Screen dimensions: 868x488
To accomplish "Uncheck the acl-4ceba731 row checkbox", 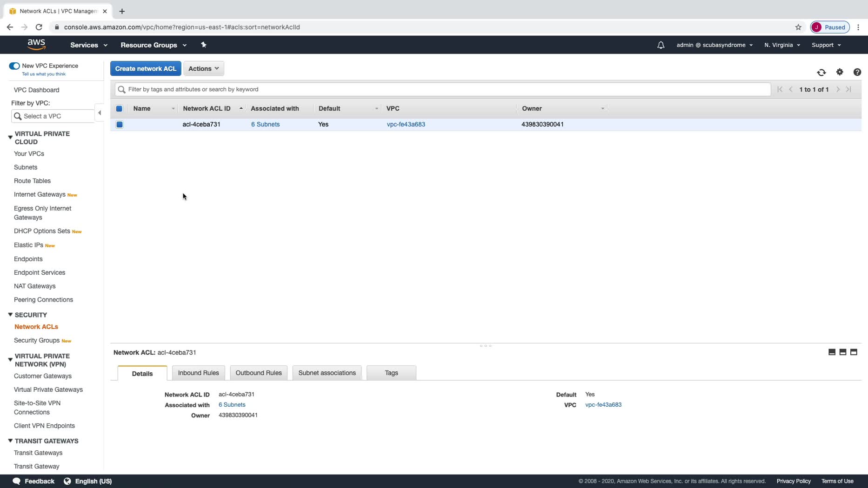I will 120,125.
